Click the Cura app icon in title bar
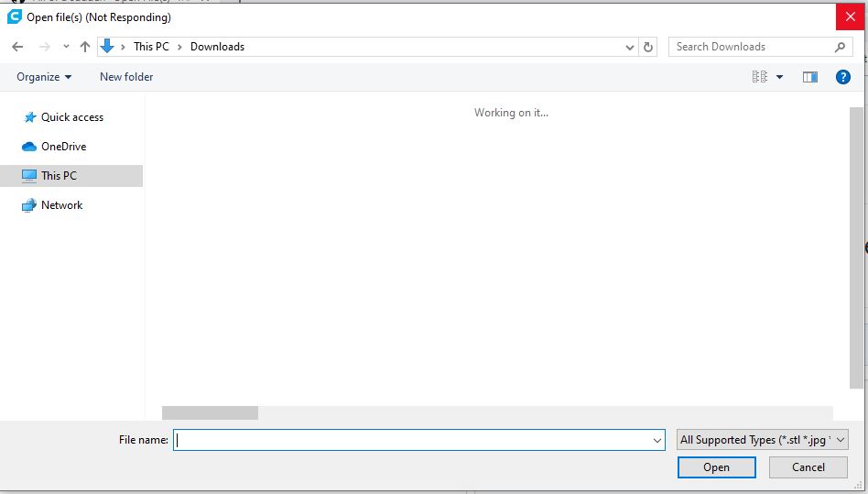868x494 pixels. point(14,16)
